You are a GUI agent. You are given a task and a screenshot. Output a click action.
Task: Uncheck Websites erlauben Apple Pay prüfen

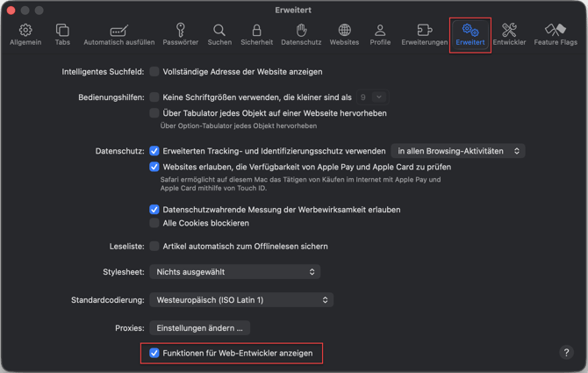click(x=154, y=167)
